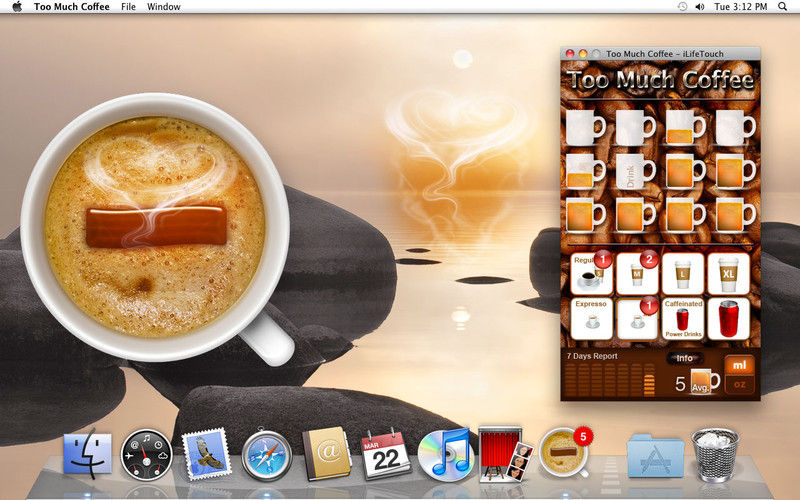Click the 7 Days Report label
Screen dimensions: 800x500
pos(592,356)
